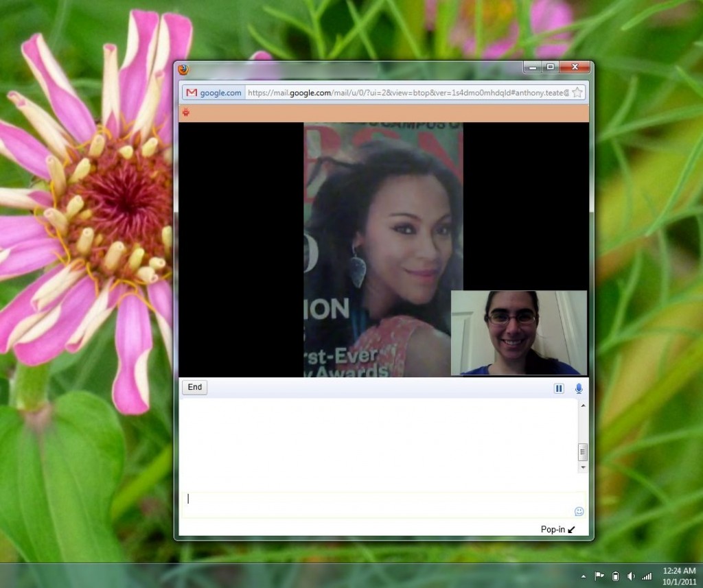Image resolution: width=703 pixels, height=588 pixels.
Task: Pause the video feed
Action: 559,389
